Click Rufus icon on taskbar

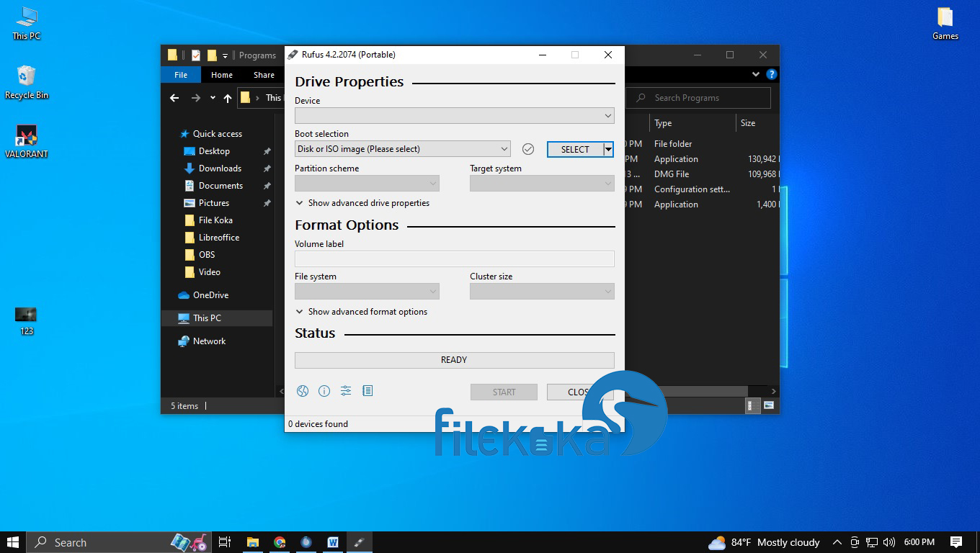click(359, 542)
